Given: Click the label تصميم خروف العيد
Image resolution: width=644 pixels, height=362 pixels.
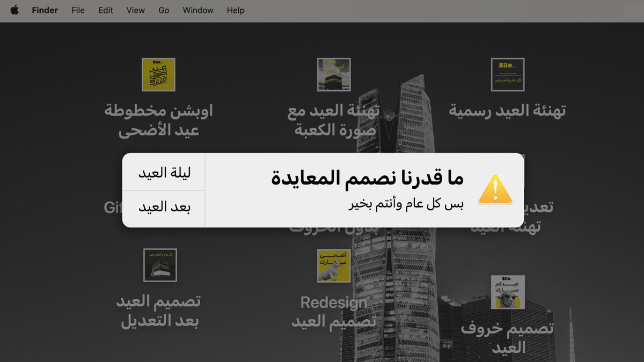Looking at the screenshot, I should 507,338.
